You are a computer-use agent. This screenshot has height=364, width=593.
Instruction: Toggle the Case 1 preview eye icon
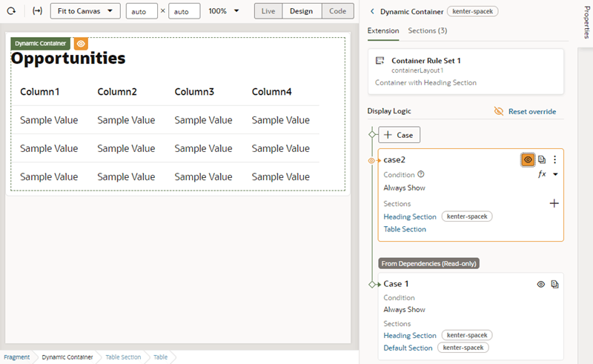pos(541,284)
